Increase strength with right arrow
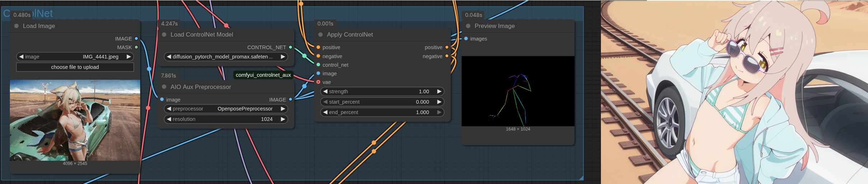Image resolution: width=868 pixels, height=184 pixels. [x=439, y=91]
